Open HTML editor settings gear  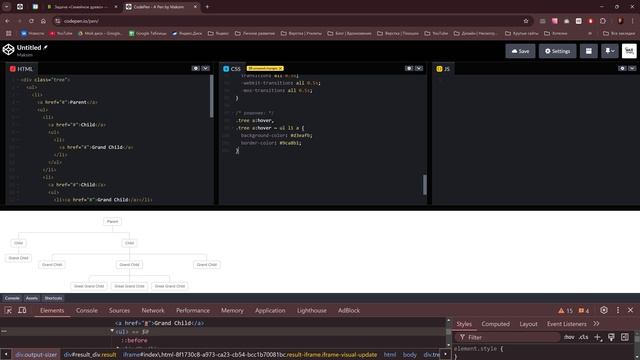(196, 69)
